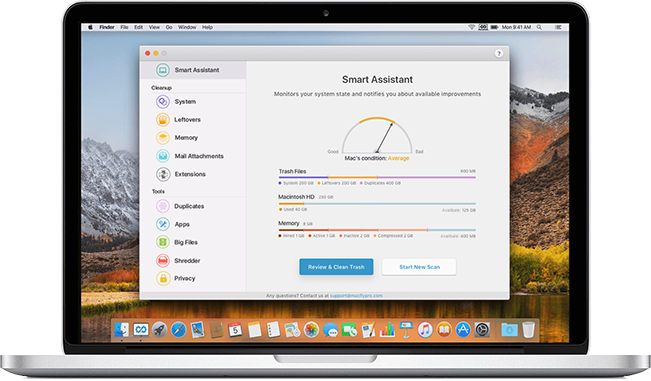Open iTunes from the Dock
The width and height of the screenshot is (651, 381).
coord(425,330)
